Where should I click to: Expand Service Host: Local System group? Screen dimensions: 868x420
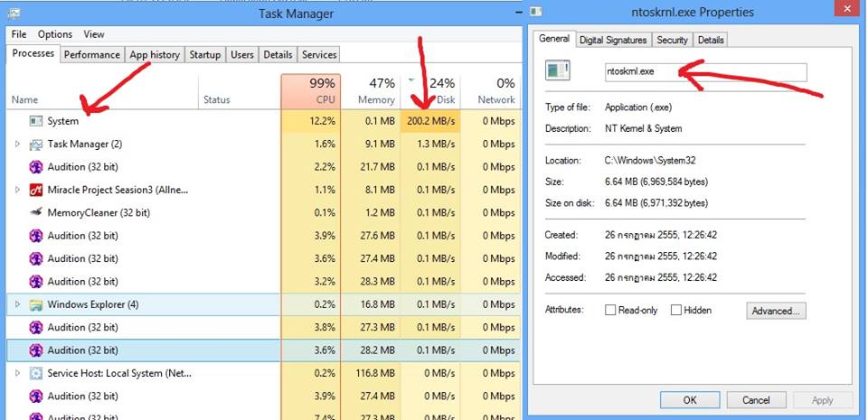tap(17, 373)
